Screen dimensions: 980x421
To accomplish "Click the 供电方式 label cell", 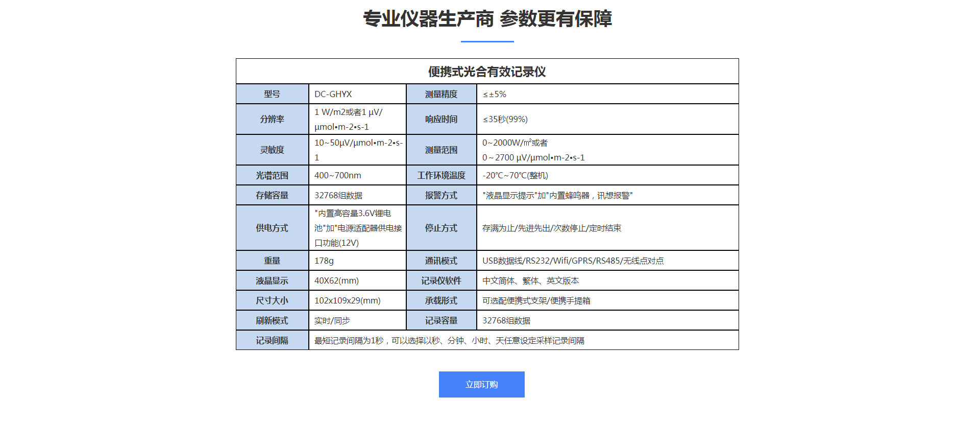I will pyautogui.click(x=272, y=228).
